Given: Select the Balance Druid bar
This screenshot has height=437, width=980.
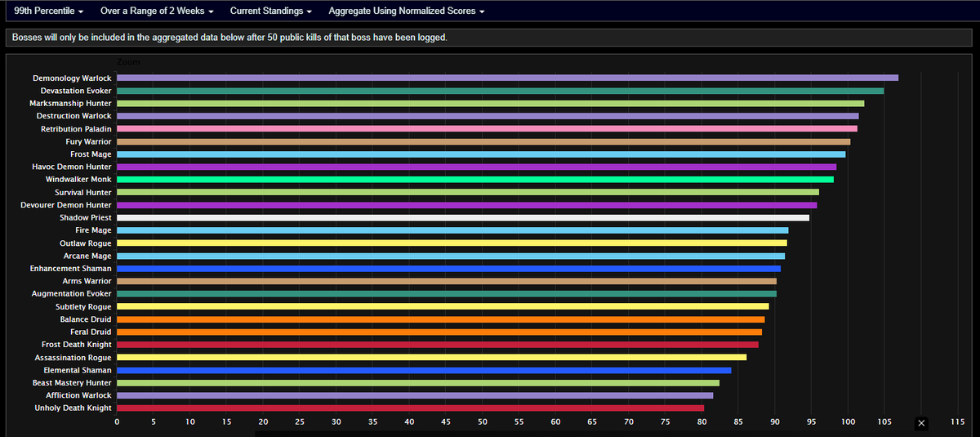Looking at the screenshot, I should coord(440,319).
